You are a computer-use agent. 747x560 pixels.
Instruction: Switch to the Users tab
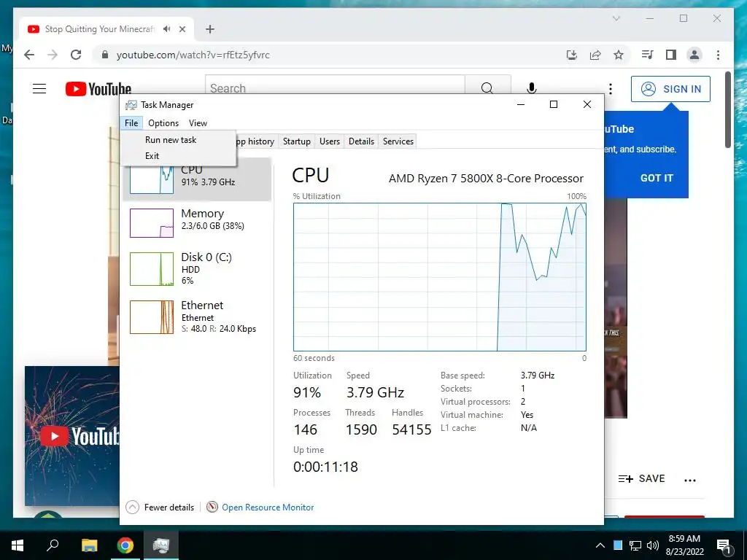point(329,141)
